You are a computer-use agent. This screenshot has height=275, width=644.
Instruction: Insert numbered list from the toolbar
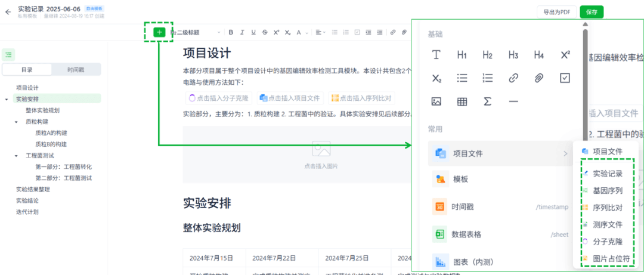tap(346, 32)
